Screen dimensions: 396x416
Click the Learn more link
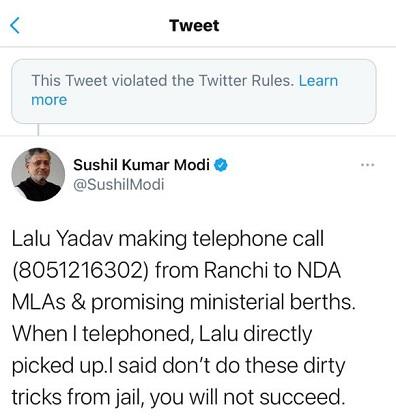click(185, 90)
